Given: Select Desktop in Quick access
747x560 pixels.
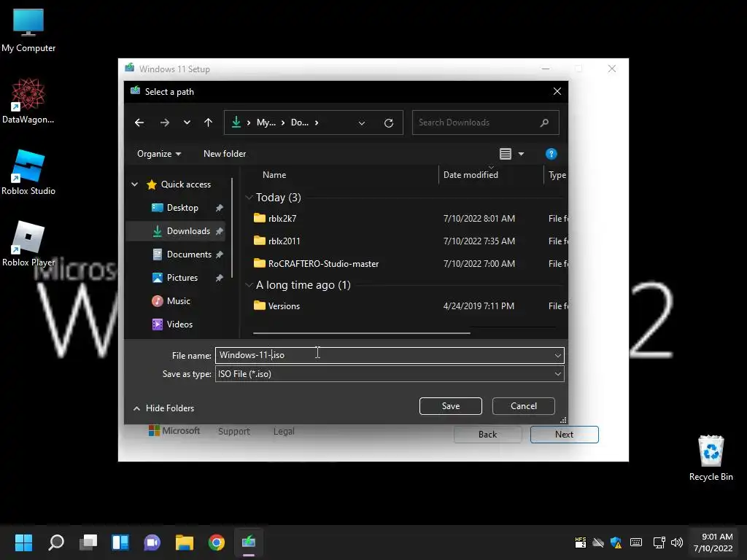Looking at the screenshot, I should [182, 208].
